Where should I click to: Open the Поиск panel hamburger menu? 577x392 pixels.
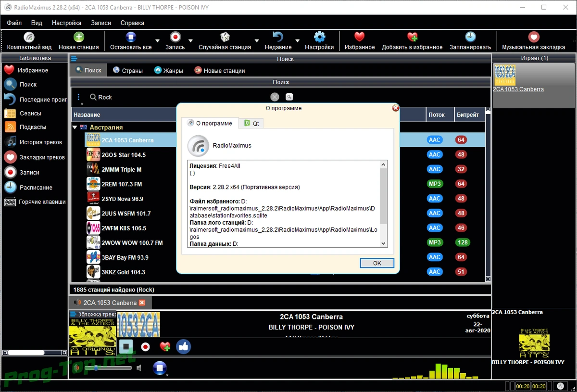[74, 59]
